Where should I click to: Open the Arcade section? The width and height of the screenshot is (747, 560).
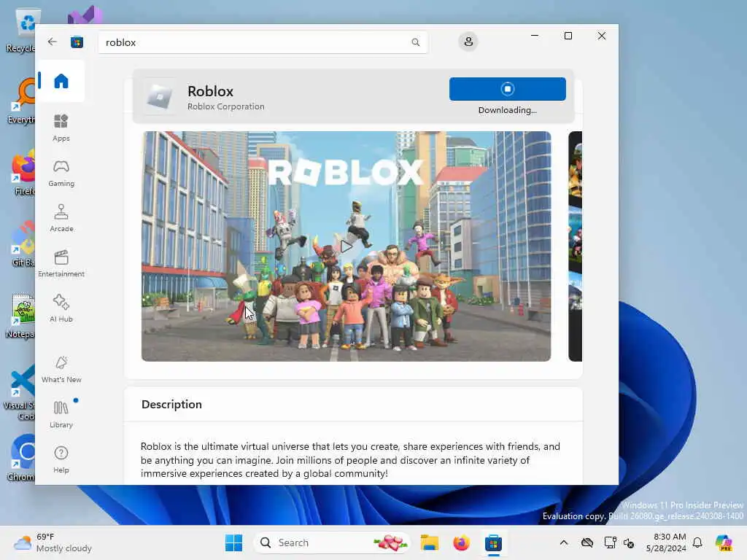pos(61,218)
